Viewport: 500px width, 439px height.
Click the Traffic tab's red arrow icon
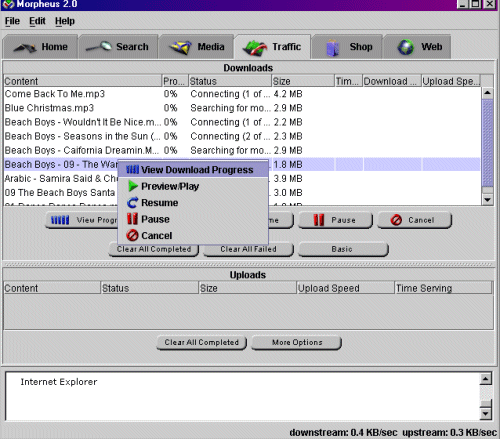tap(255, 48)
